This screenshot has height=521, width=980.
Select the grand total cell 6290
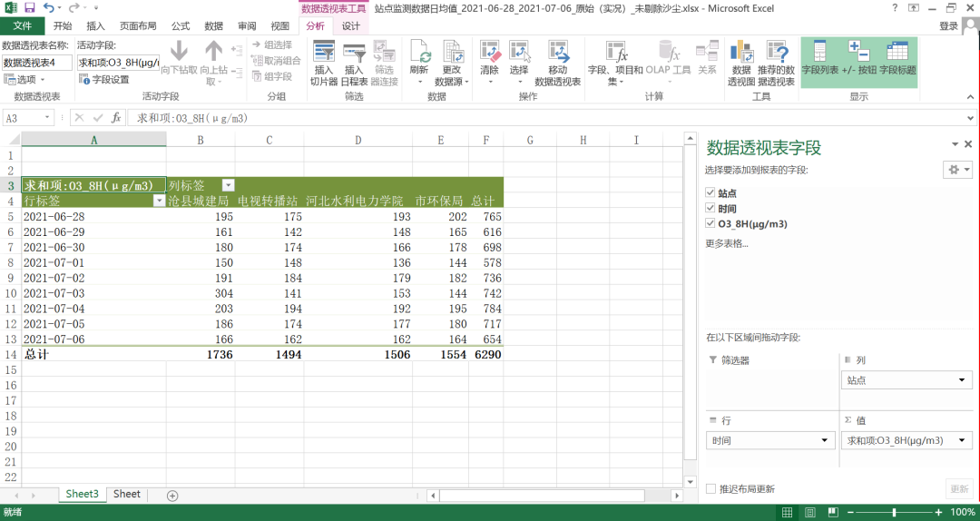(486, 355)
